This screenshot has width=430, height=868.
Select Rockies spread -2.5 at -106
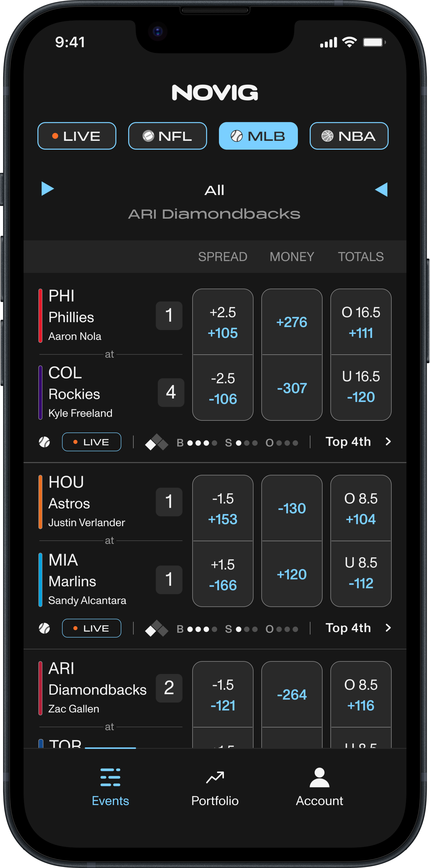tap(223, 388)
